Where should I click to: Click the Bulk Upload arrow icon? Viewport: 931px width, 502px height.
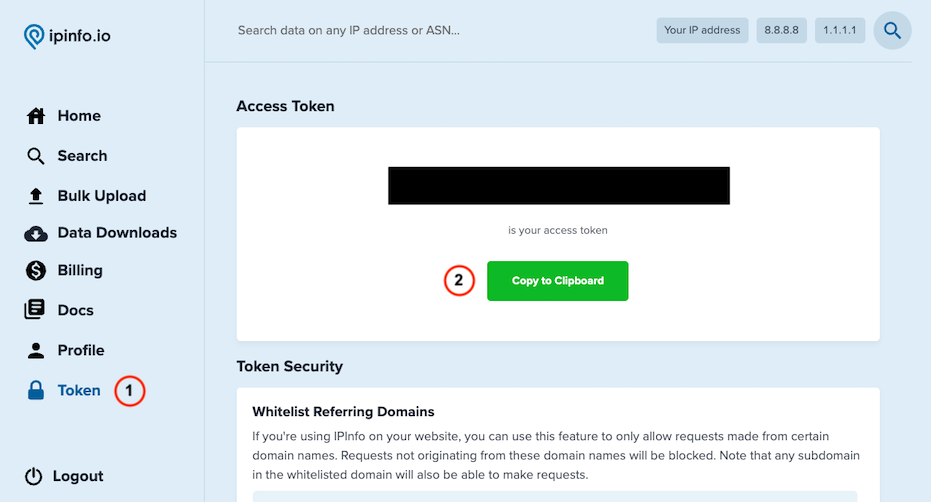[36, 196]
